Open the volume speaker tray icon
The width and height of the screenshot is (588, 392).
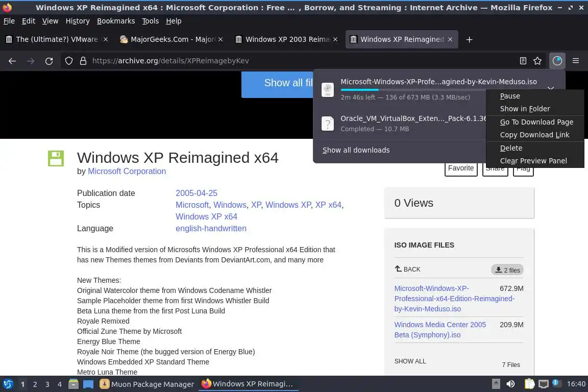[x=510, y=384]
